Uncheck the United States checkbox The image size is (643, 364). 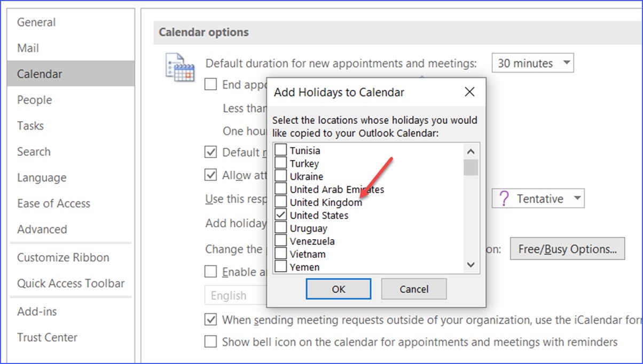point(280,215)
